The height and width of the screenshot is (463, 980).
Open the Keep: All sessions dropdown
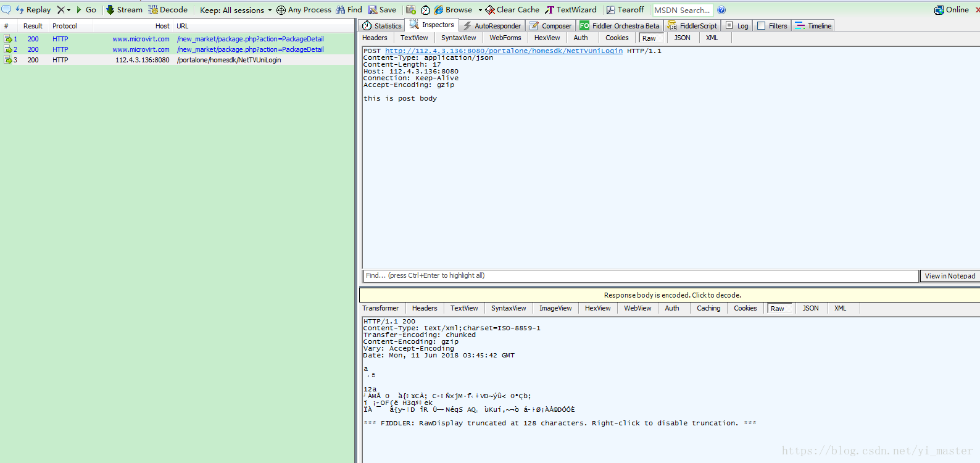click(x=236, y=10)
